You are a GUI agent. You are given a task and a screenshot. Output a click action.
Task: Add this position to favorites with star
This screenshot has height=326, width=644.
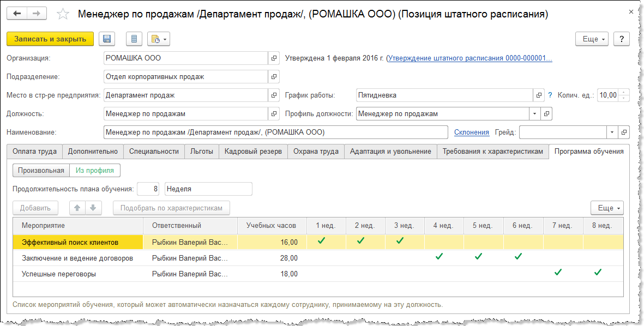pos(63,14)
